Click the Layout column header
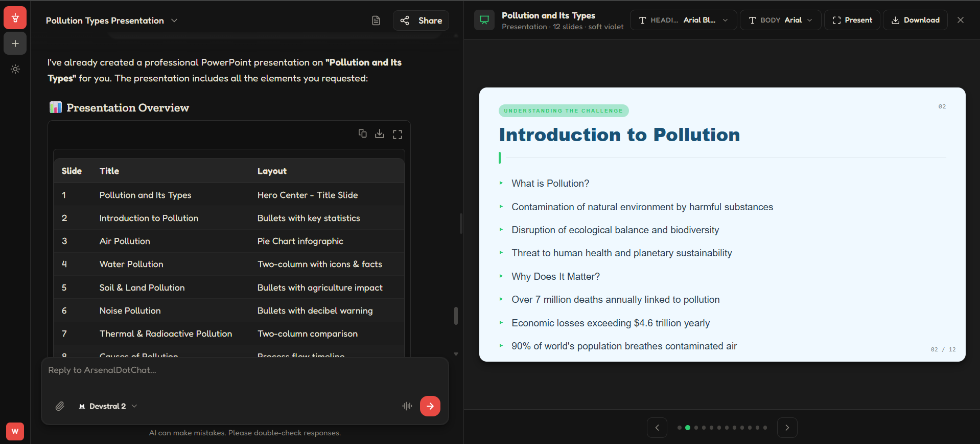Viewport: 980px width, 444px height. pyautogui.click(x=272, y=171)
